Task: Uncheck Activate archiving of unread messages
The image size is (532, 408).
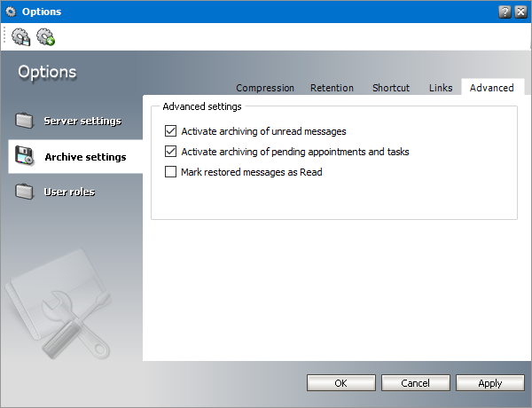Action: click(170, 131)
